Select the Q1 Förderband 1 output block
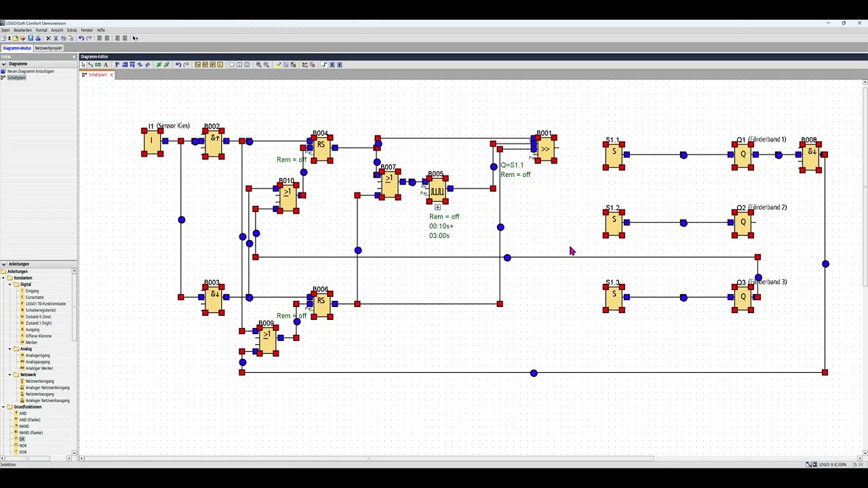Screen dimensions: 868x488 (743, 155)
